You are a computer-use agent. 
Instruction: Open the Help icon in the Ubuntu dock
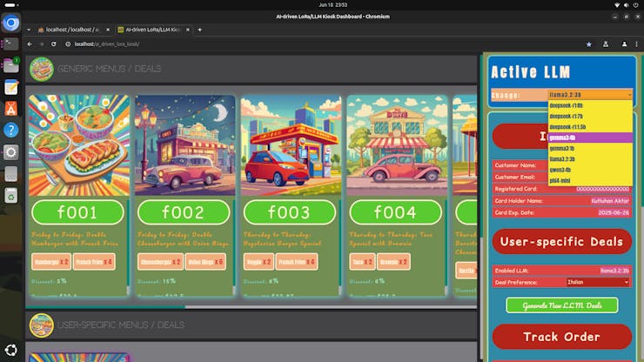click(x=11, y=130)
